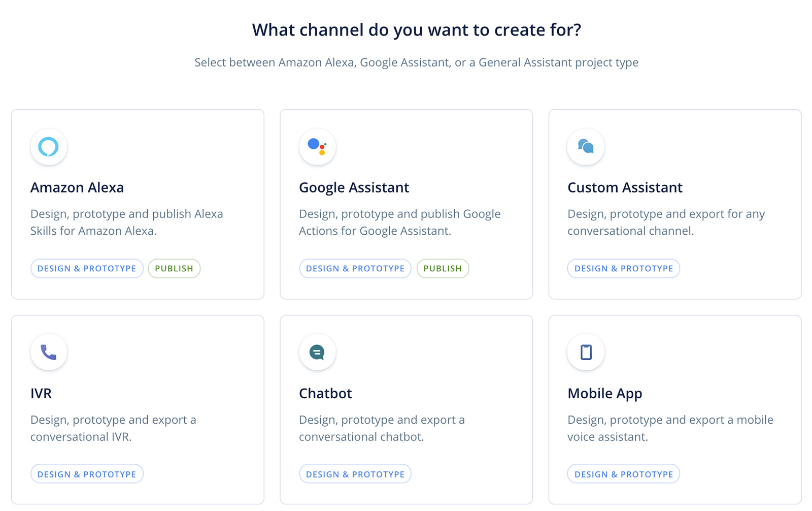This screenshot has height=511, width=812.
Task: Click description 'Design, prototype and publish Google Actions'
Action: tap(400, 222)
